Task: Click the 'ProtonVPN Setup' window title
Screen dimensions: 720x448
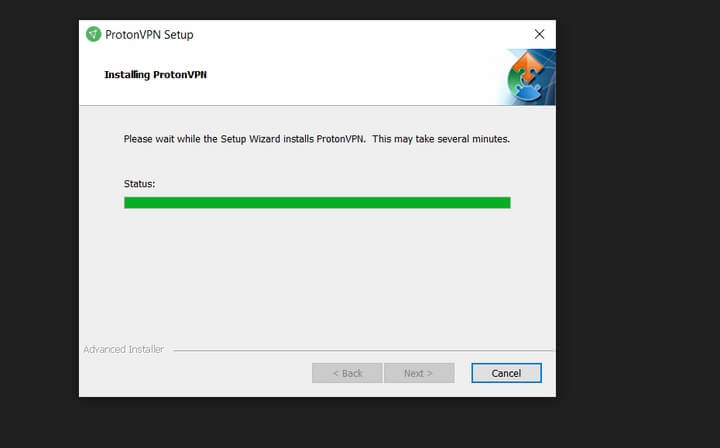Action: (x=149, y=34)
